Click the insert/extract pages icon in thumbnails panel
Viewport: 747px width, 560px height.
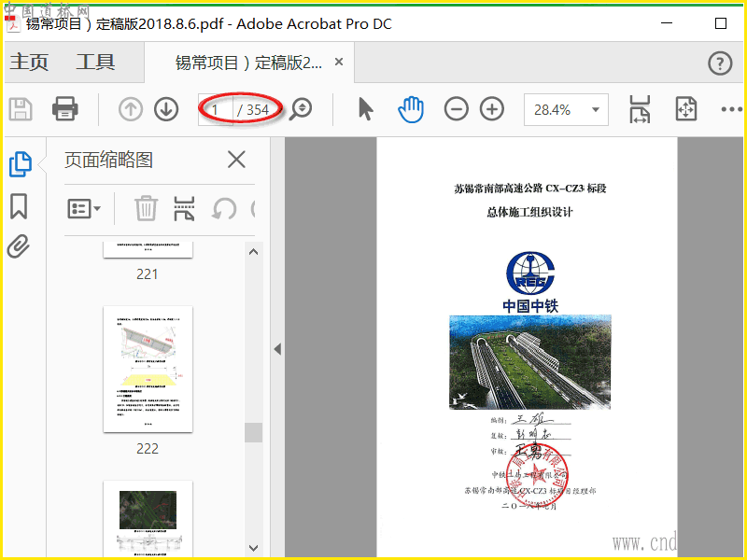tap(184, 208)
